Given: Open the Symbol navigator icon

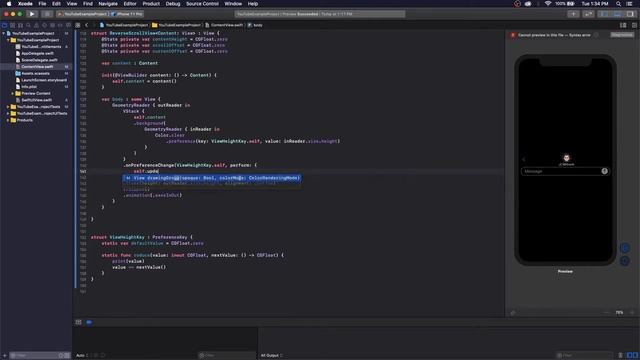Looking at the screenshot, I should point(20,25).
